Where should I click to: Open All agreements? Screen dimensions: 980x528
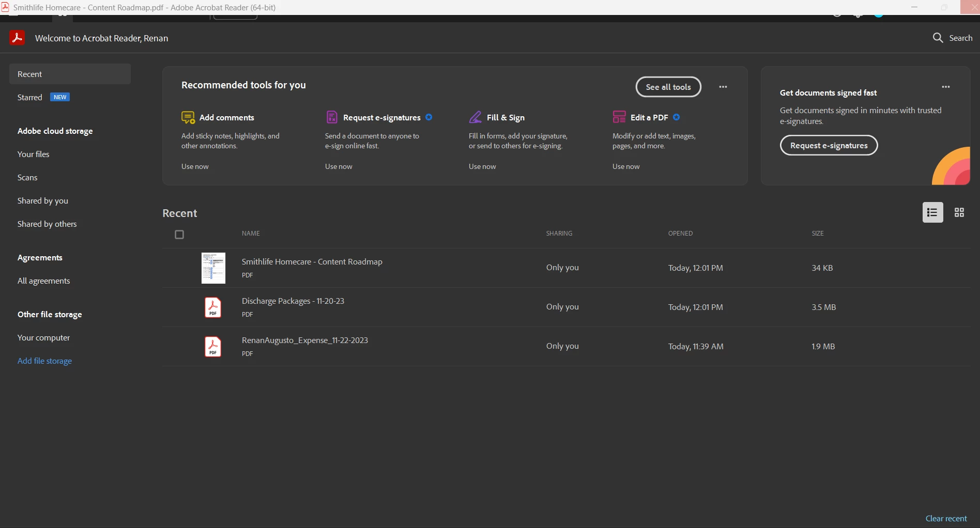point(44,281)
